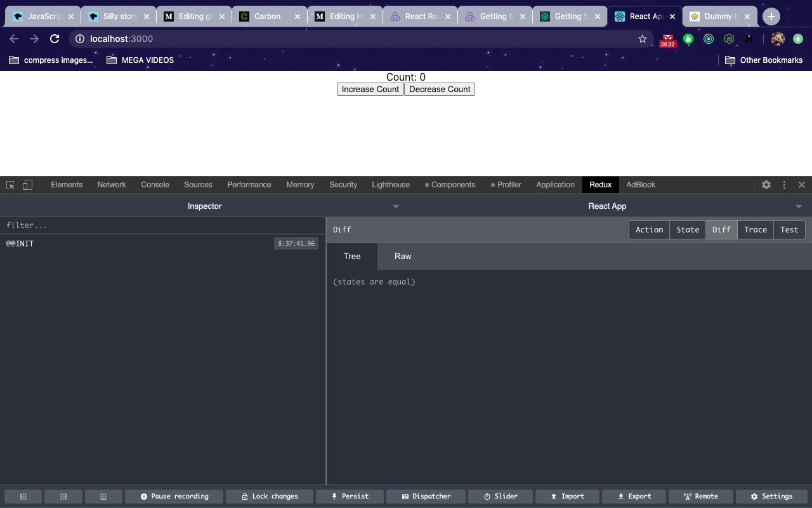Open the Slider control
This screenshot has width=812, height=508.
point(501,497)
